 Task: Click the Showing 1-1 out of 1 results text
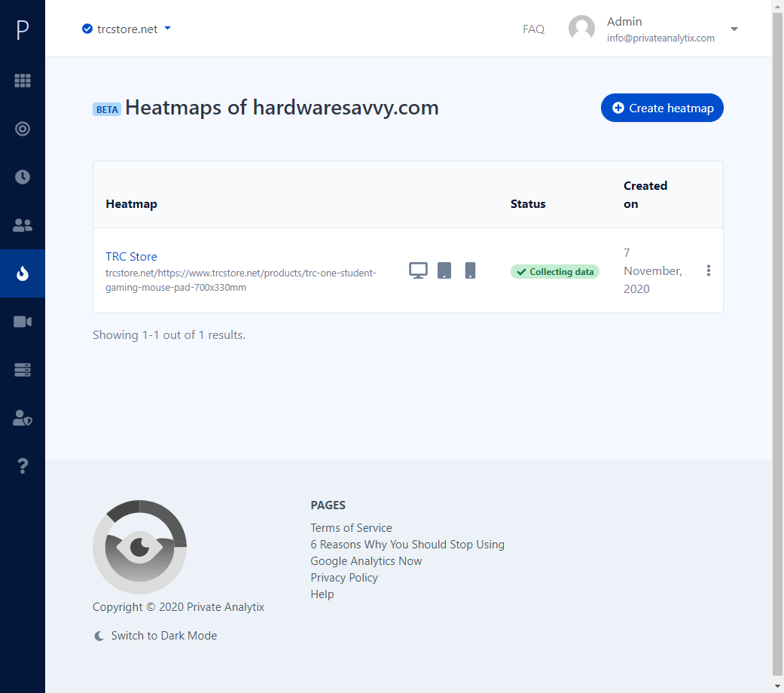coord(169,335)
